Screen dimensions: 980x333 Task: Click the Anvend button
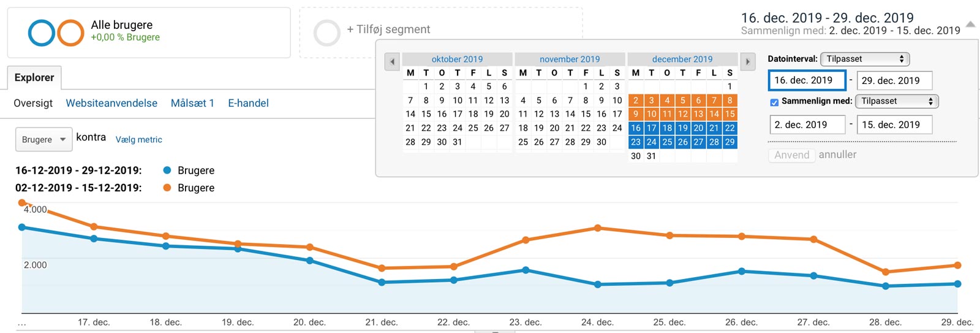[x=791, y=155]
